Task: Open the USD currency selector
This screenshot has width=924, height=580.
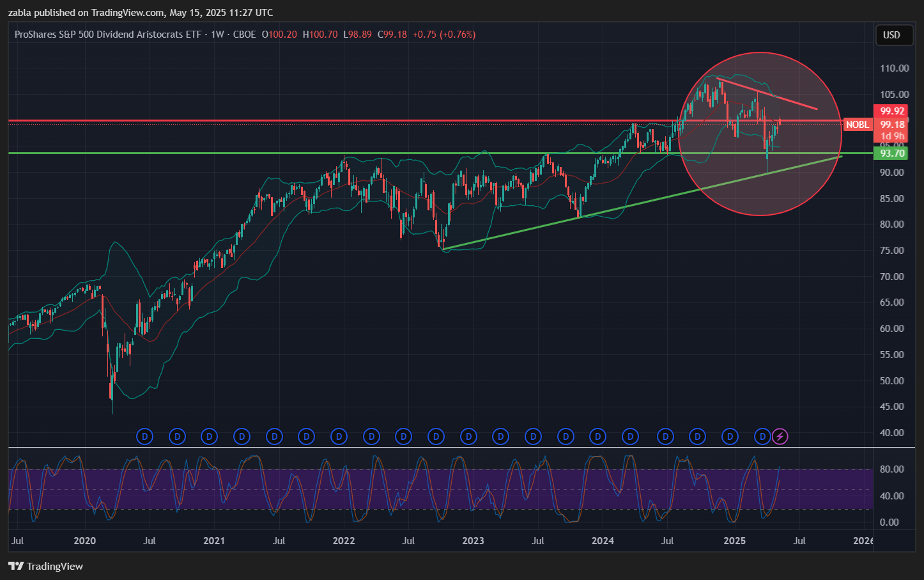Action: pos(891,35)
